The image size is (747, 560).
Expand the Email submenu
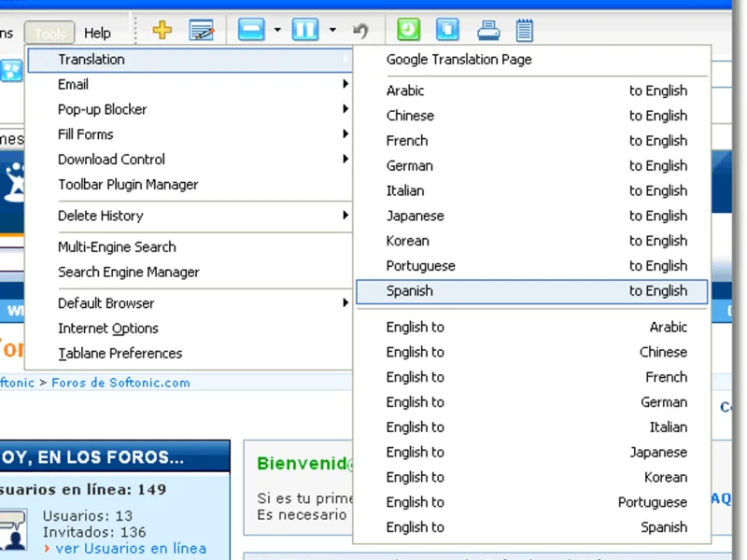point(190,84)
